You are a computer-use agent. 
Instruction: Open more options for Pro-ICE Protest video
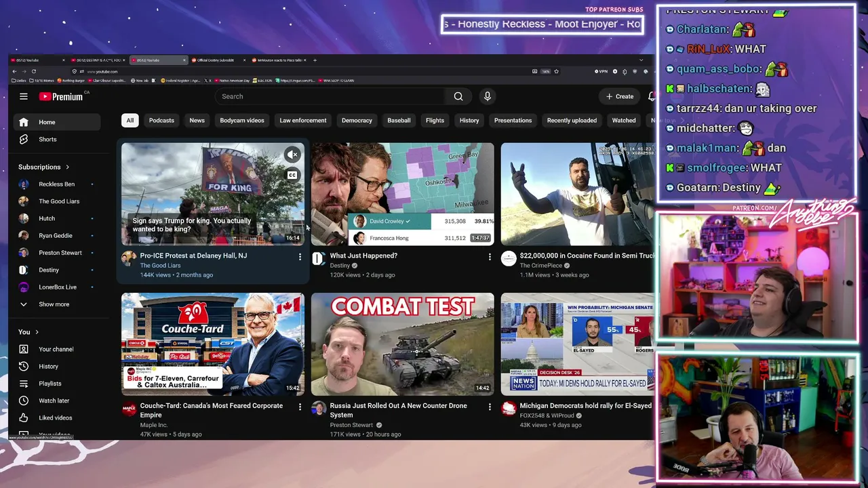point(300,257)
